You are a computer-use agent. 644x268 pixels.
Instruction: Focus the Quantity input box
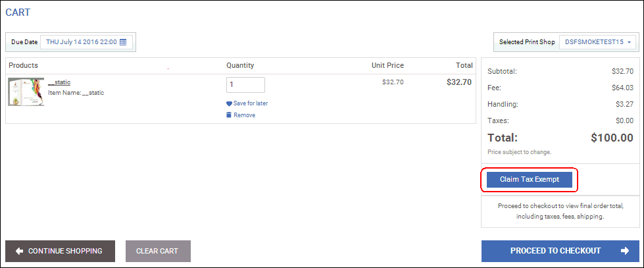point(245,85)
